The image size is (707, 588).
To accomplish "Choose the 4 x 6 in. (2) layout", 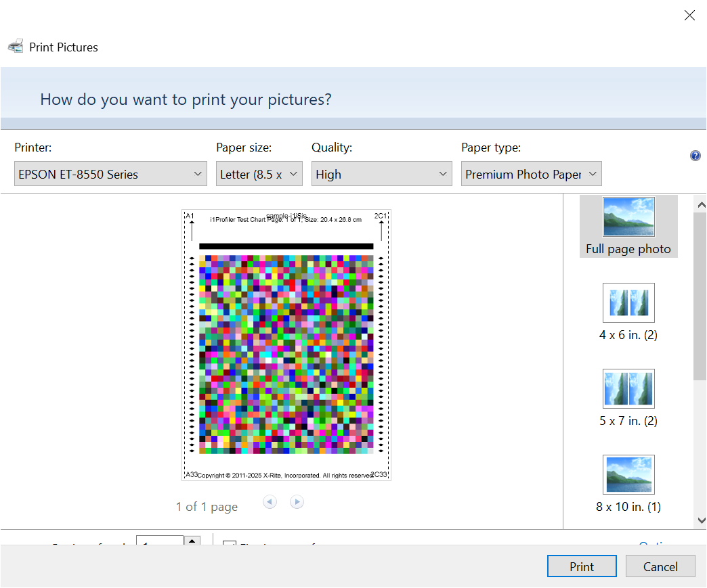I will pos(628,311).
